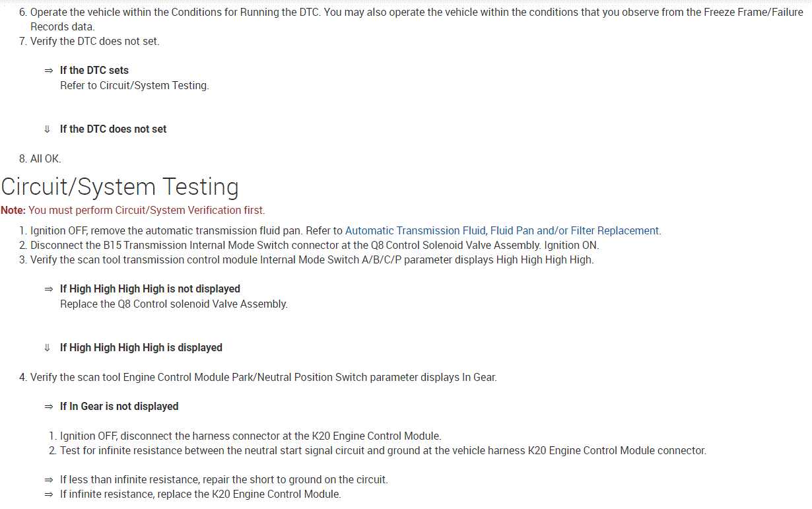Click arrow beside "If High High High High is not displayed"
The height and width of the screenshot is (509, 812).
48,289
